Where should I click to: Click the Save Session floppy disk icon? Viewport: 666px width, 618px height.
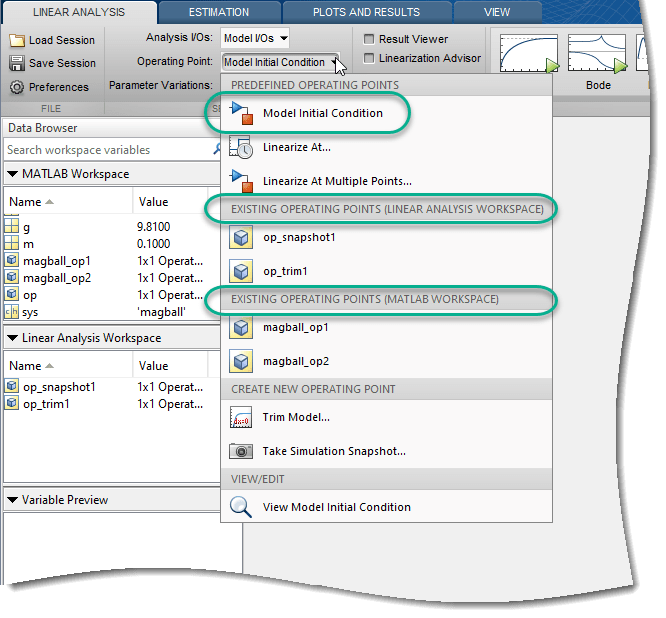click(x=17, y=63)
